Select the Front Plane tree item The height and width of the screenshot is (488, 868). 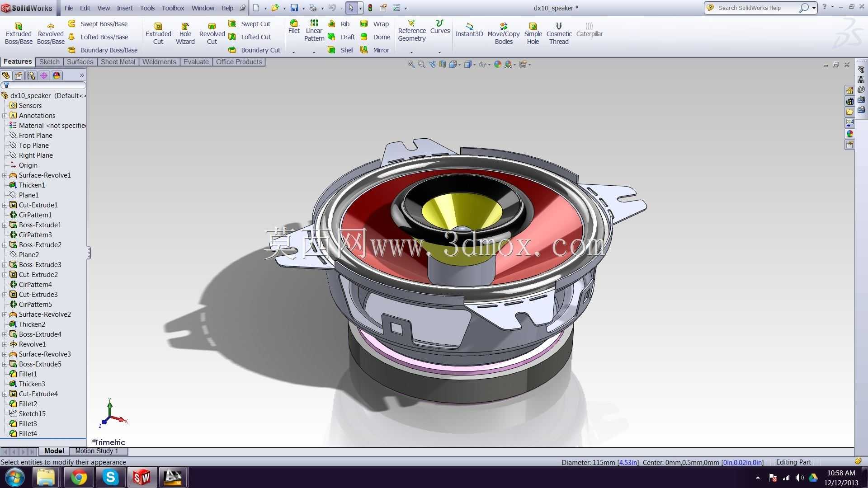tap(31, 136)
